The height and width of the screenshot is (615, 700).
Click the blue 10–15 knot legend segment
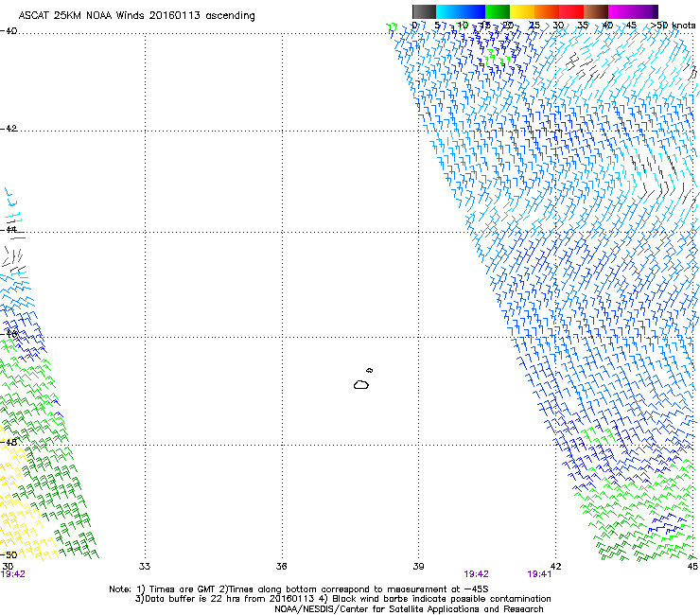[473, 11]
